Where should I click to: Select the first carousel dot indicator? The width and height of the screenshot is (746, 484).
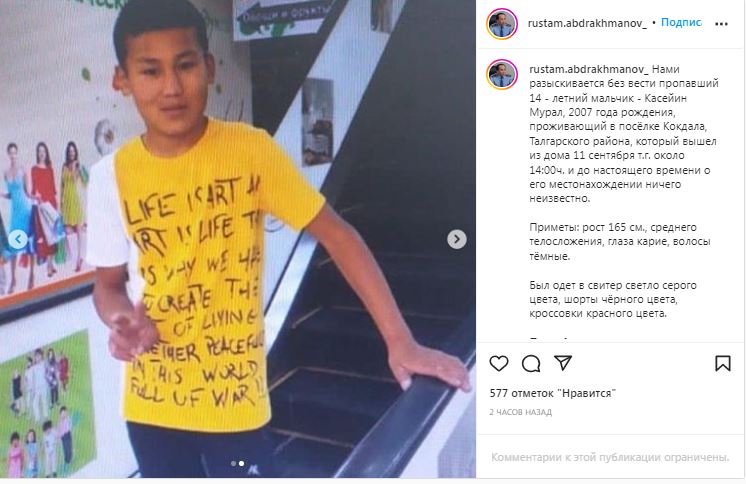[x=233, y=463]
